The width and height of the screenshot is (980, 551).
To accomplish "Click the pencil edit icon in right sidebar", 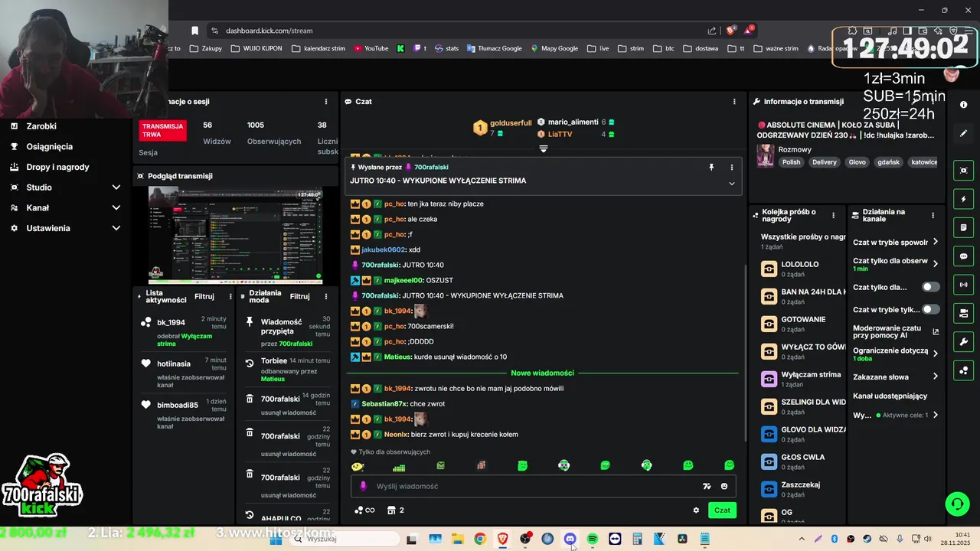I will coord(963,133).
